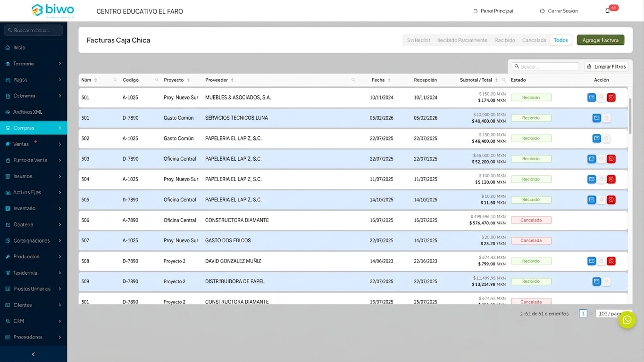Open Inicio in the sidebar
The height and width of the screenshot is (362, 644).
(x=33, y=48)
